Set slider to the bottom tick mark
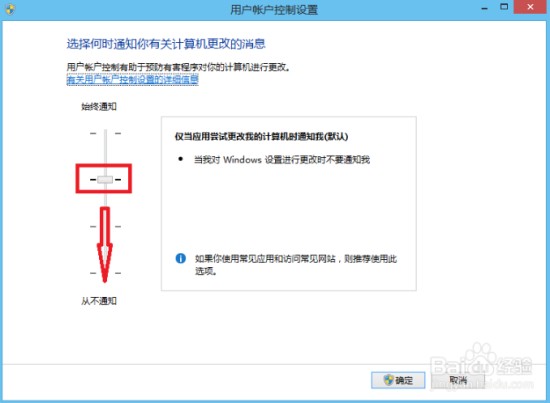550x403 pixels. 105,273
